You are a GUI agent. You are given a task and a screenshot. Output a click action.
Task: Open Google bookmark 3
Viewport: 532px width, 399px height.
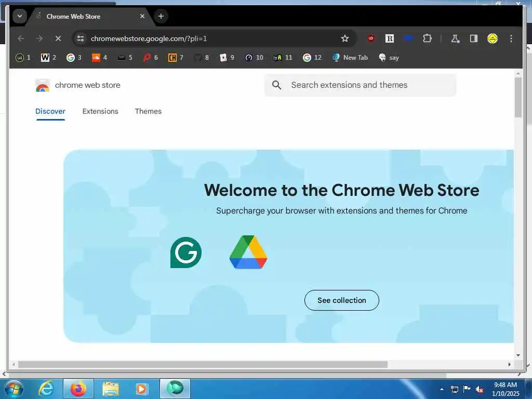(x=74, y=58)
